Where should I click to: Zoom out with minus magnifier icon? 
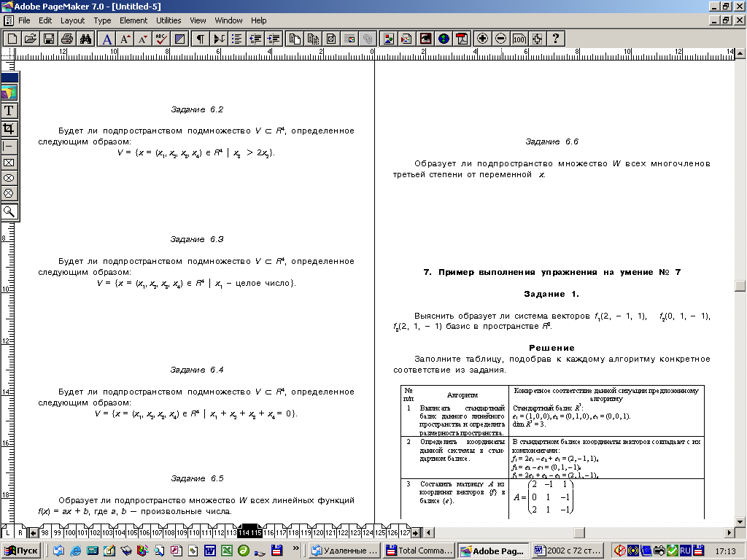pyautogui.click(x=500, y=39)
